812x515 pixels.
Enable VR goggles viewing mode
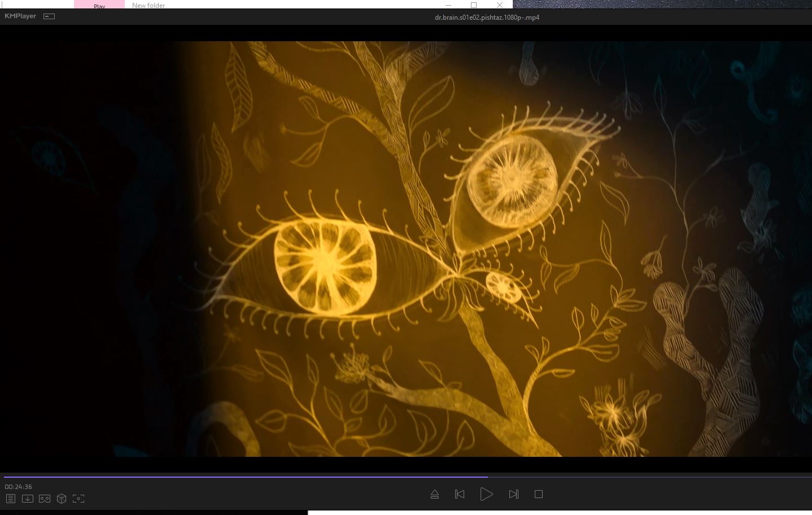[45, 499]
